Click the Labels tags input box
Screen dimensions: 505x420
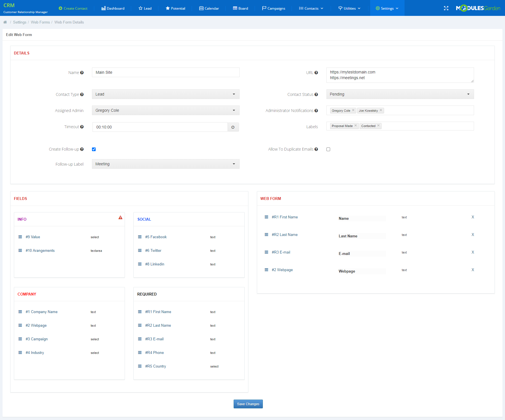(x=400, y=126)
